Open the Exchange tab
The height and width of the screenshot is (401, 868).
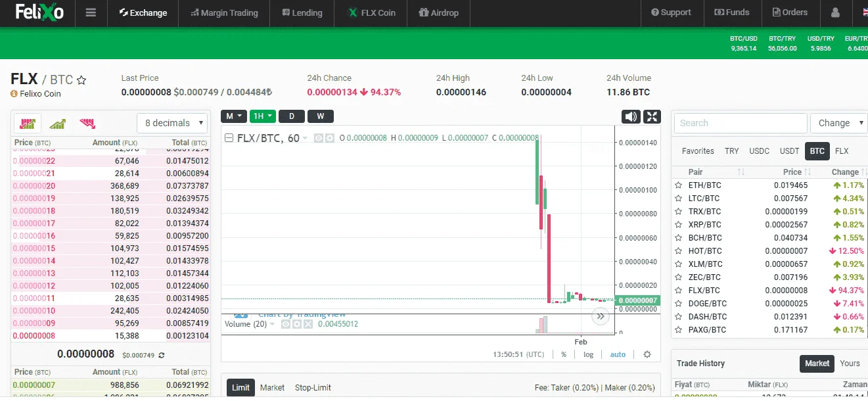(x=143, y=12)
